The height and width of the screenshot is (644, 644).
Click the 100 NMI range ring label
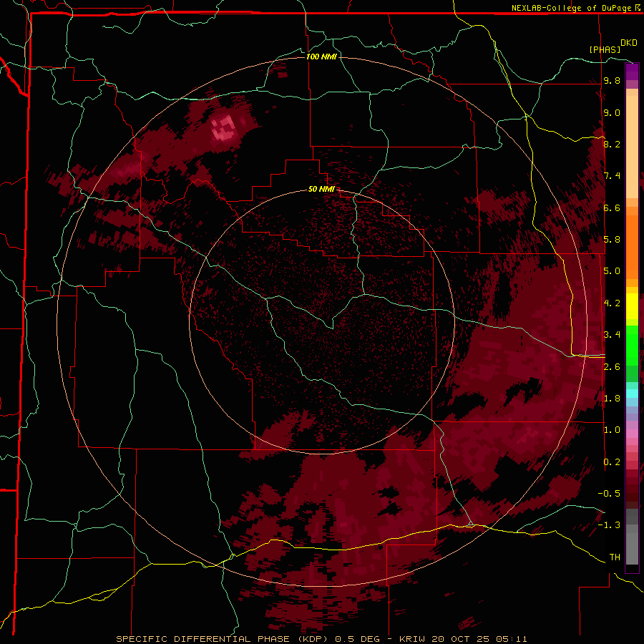tap(321, 57)
